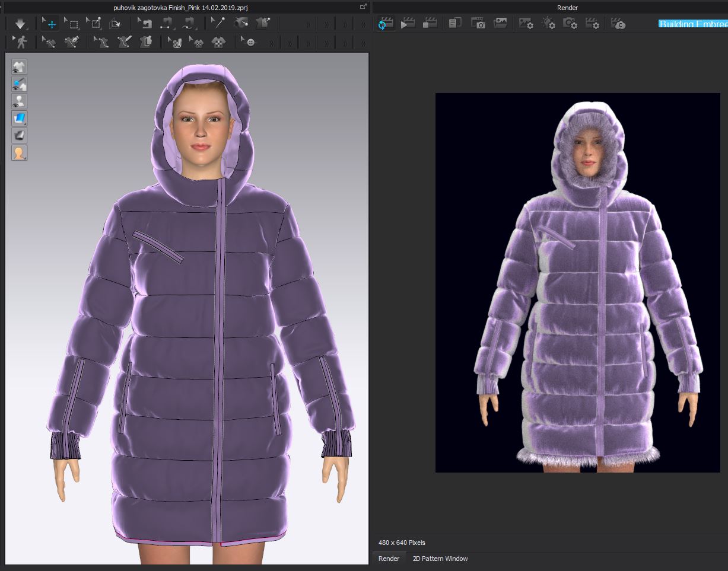Select the Select/Move tool
Viewport: 728px width, 571px height.
pos(50,24)
